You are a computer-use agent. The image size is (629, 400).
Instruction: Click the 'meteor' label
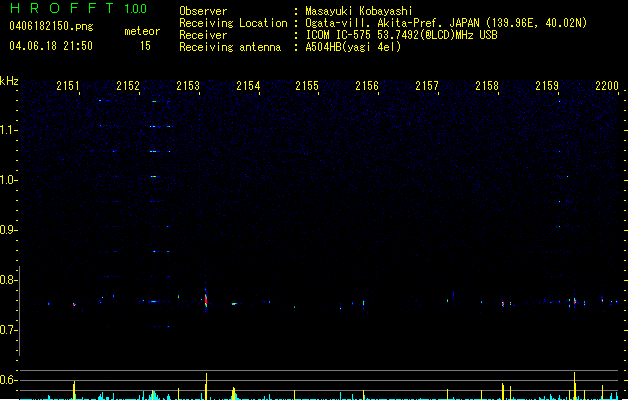tap(142, 31)
